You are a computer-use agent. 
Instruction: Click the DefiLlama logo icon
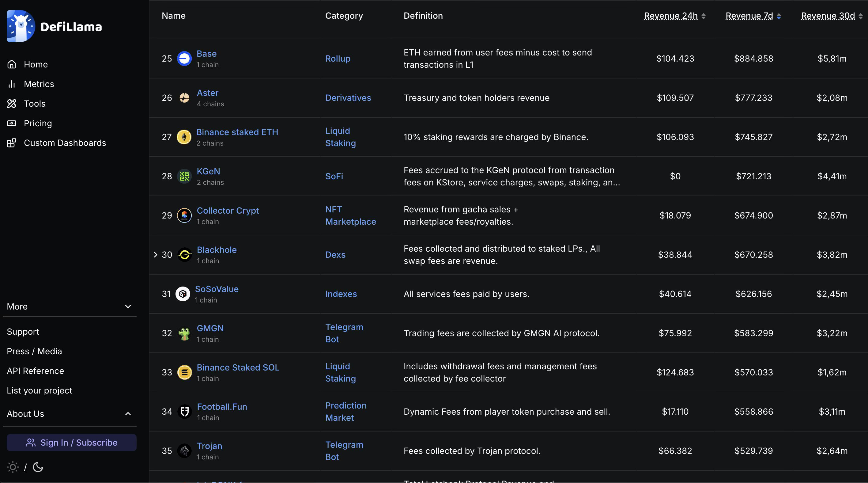pos(21,26)
